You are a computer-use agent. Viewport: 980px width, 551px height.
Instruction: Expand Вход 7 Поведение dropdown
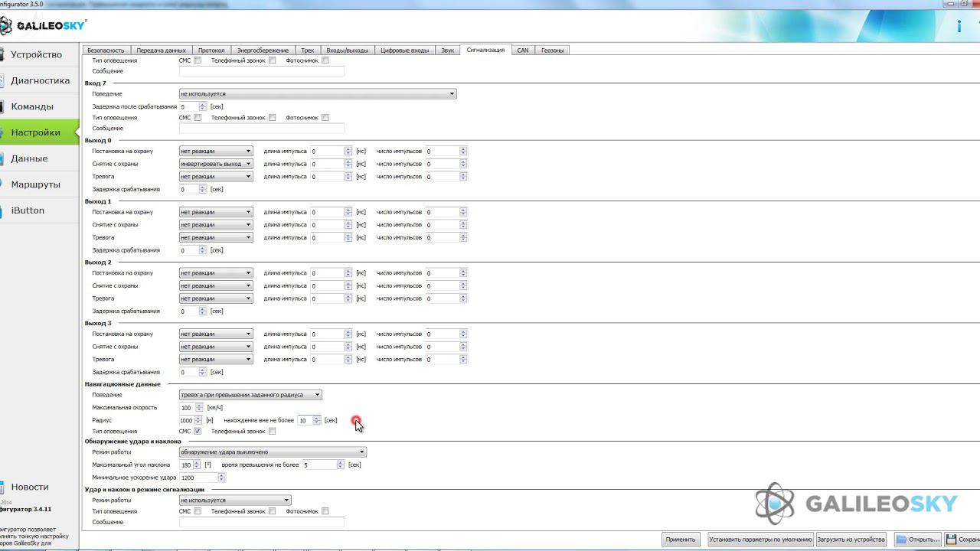(318, 94)
